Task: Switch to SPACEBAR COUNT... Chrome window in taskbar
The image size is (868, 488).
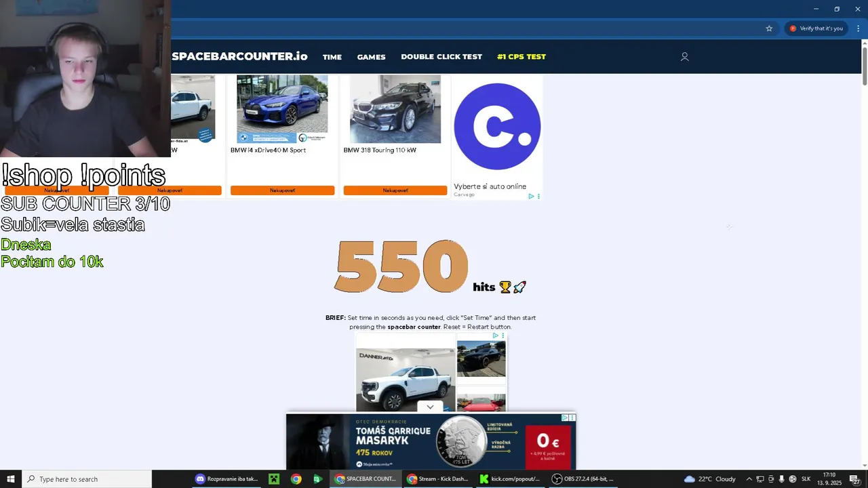Action: (x=366, y=479)
